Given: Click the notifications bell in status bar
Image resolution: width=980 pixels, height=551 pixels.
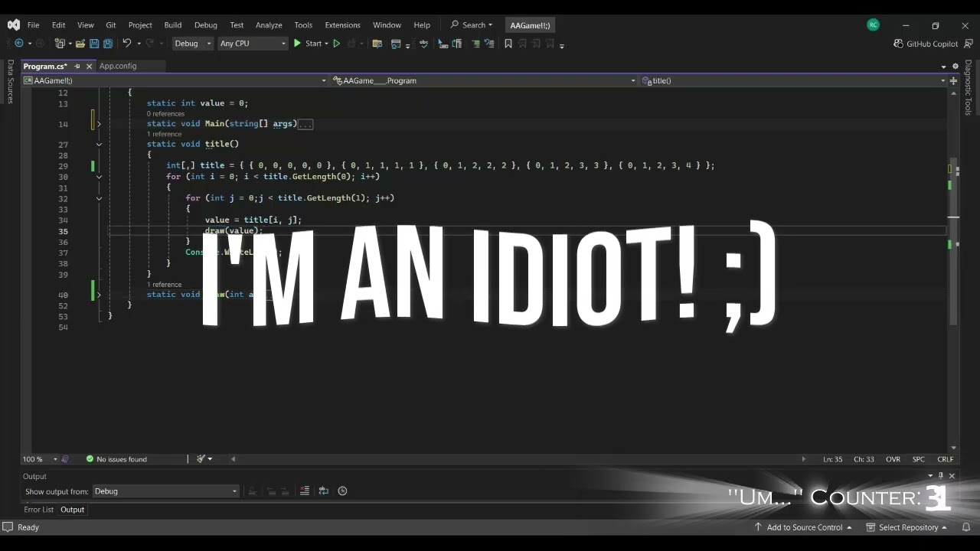Looking at the screenshot, I should click(x=965, y=527).
